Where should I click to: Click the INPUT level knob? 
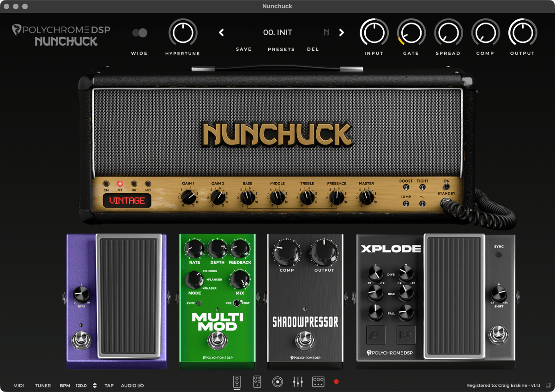pos(374,33)
